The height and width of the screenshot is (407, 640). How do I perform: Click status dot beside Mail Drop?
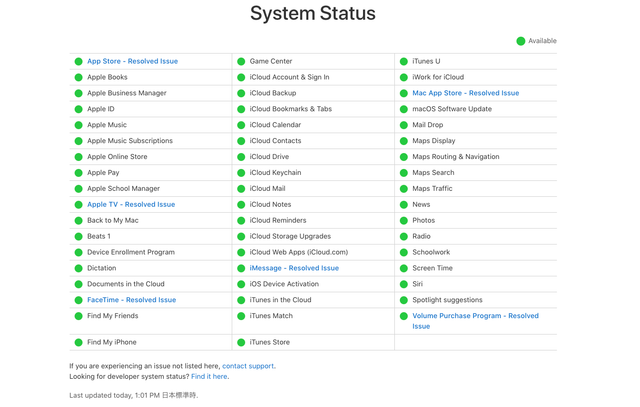tap(404, 125)
